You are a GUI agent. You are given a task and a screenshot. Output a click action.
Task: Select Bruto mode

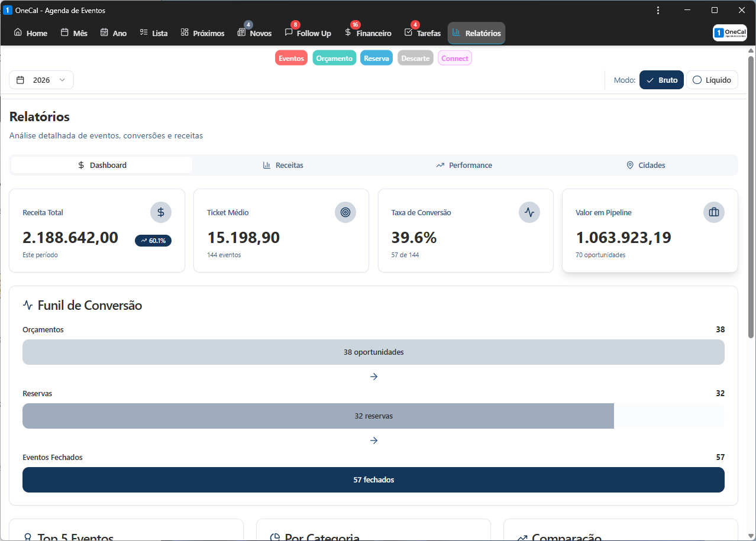point(661,80)
